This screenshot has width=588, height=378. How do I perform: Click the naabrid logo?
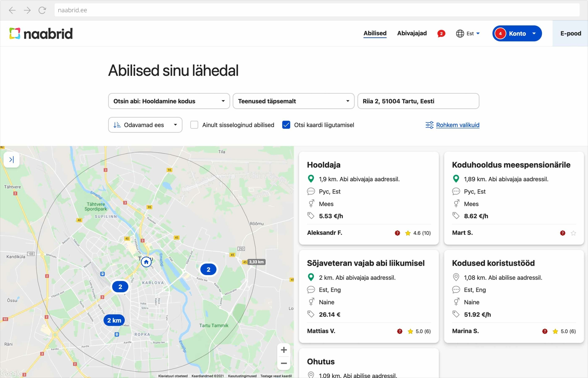pos(40,33)
